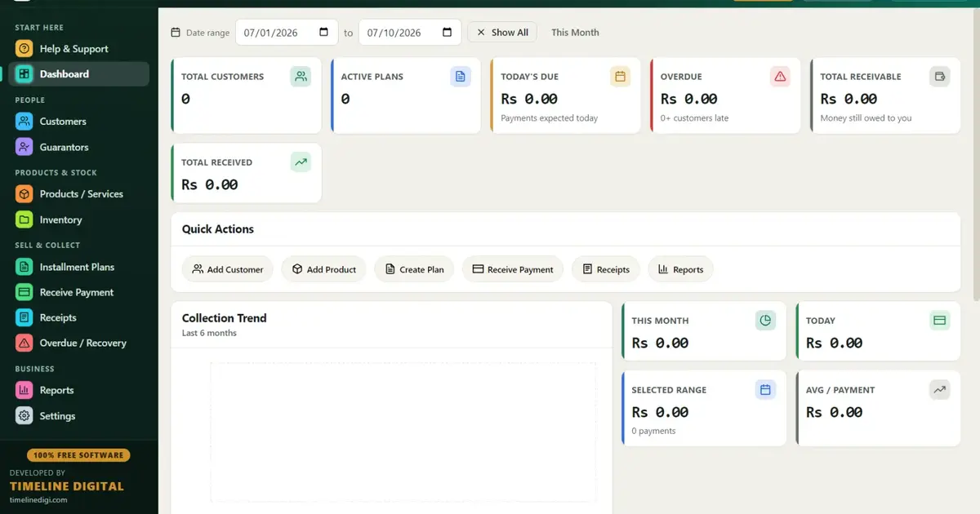The height and width of the screenshot is (514, 980).
Task: Open the start date calendar picker
Action: (323, 33)
